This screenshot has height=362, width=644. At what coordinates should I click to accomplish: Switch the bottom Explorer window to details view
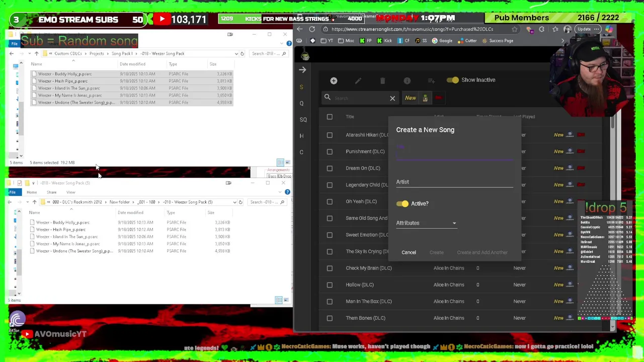[x=278, y=300]
